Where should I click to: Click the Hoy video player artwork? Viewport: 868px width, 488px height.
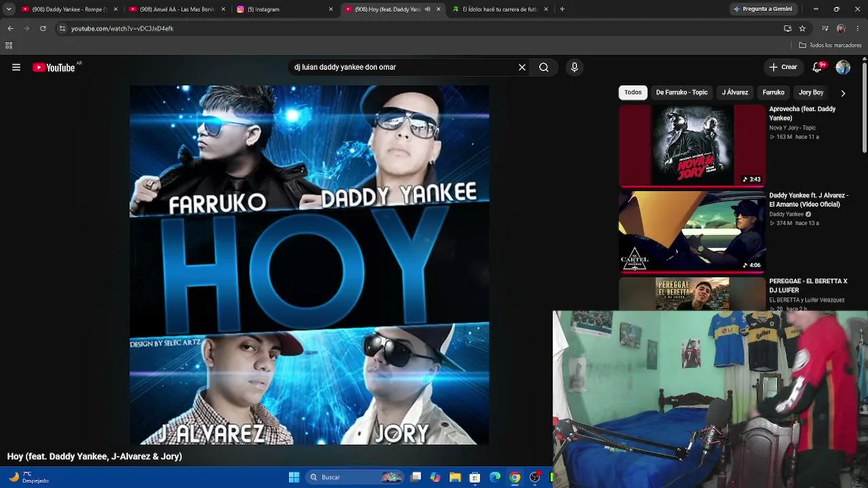pos(309,265)
